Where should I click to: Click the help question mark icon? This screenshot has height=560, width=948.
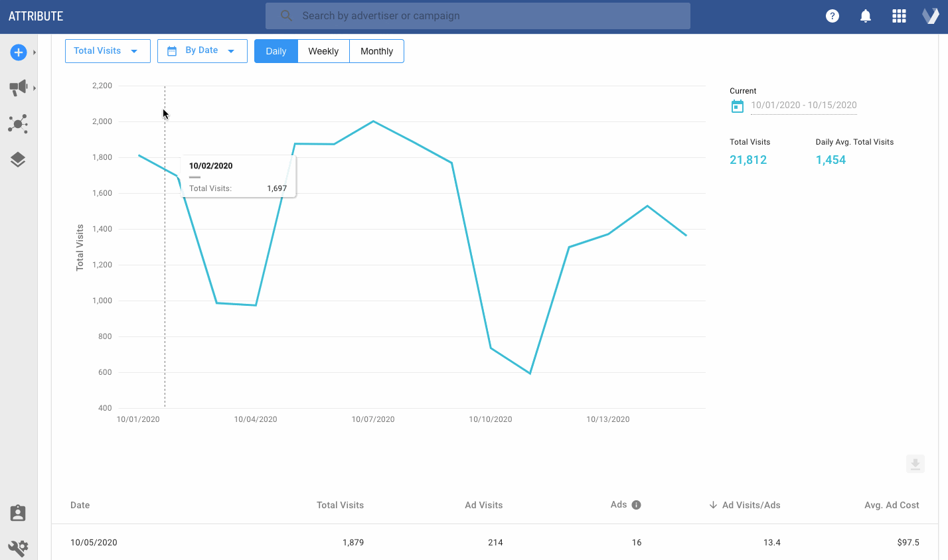coord(832,16)
